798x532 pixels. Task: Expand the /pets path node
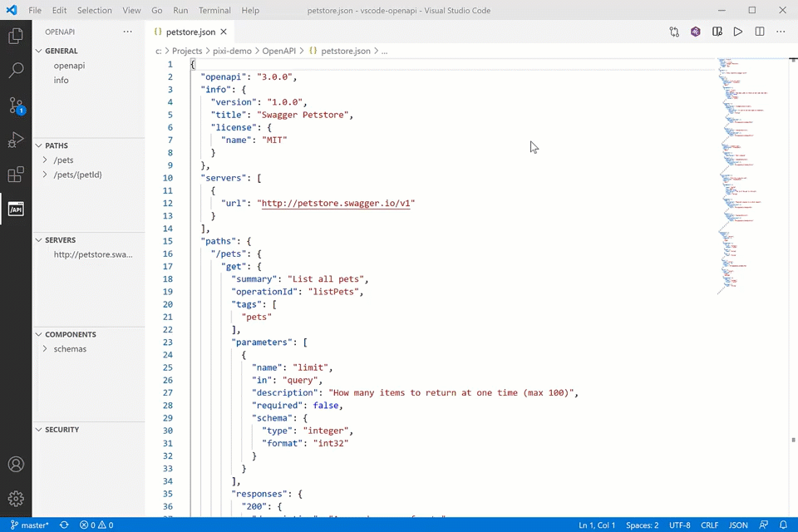45,160
